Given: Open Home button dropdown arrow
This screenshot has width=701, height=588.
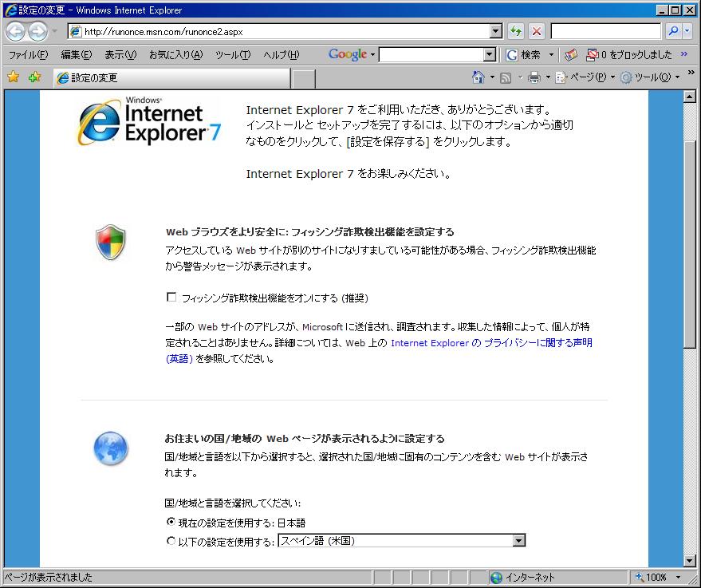Looking at the screenshot, I should (492, 77).
